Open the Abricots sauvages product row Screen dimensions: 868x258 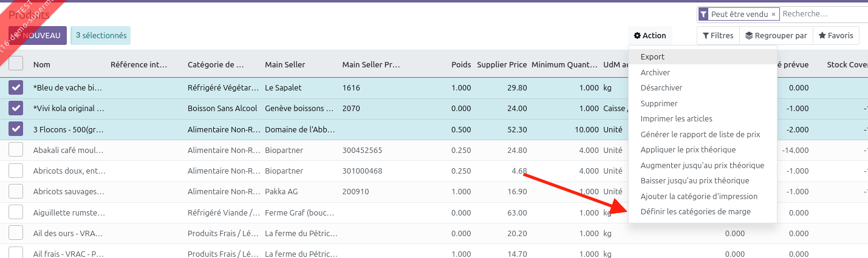coord(69,192)
